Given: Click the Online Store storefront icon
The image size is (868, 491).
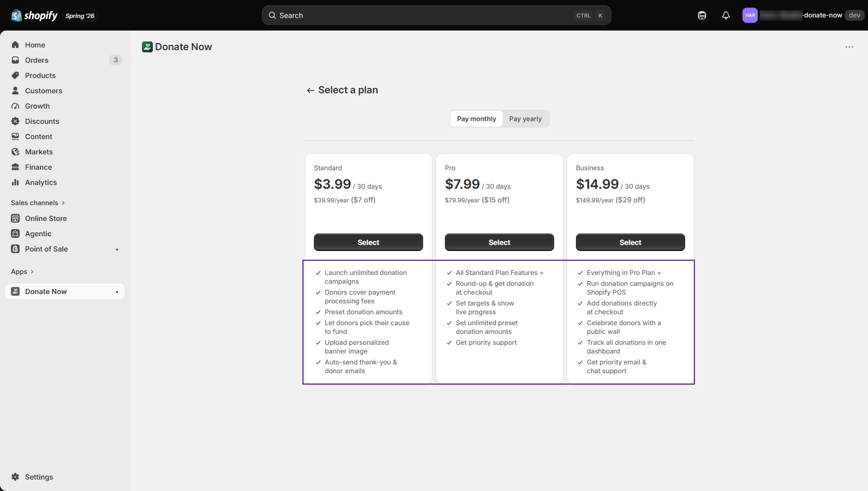Looking at the screenshot, I should [15, 218].
